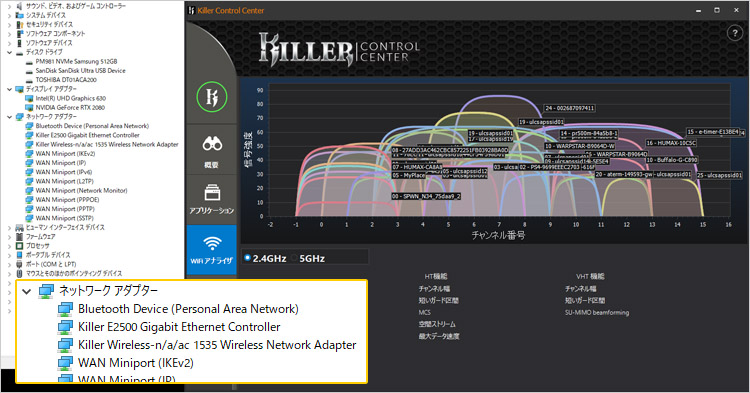Expand マウスとそのほかのポインティング デバイス node
The image size is (750, 393).
point(10,273)
